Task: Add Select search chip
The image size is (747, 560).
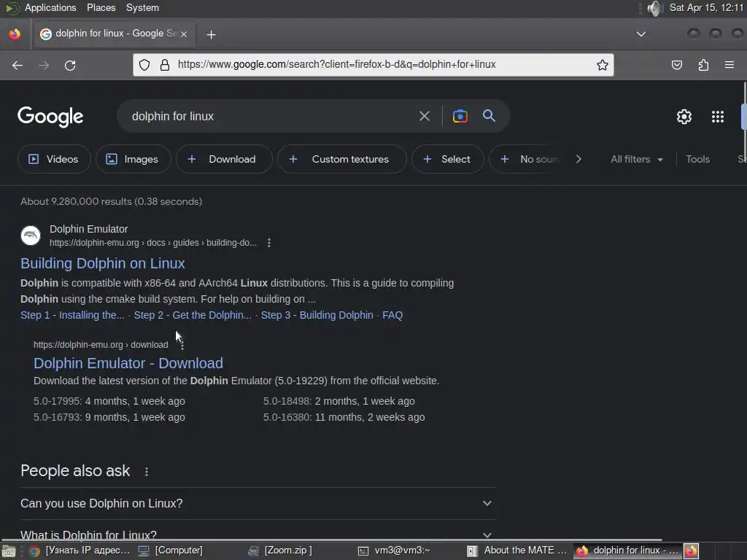Action: click(447, 159)
